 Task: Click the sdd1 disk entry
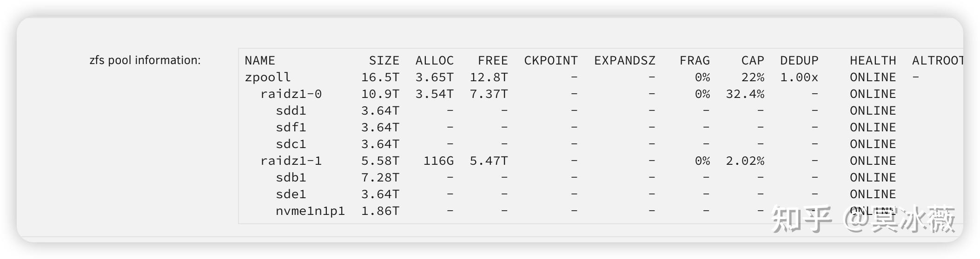pos(291,111)
